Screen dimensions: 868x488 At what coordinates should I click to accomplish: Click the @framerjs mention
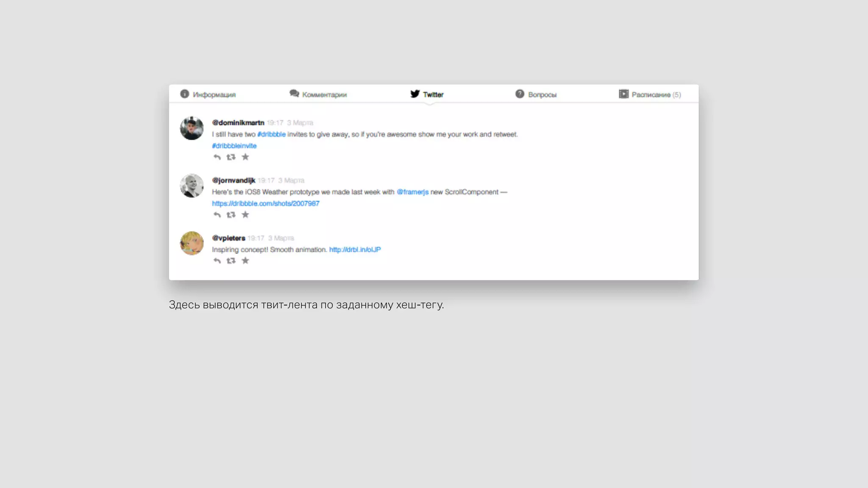pos(412,192)
